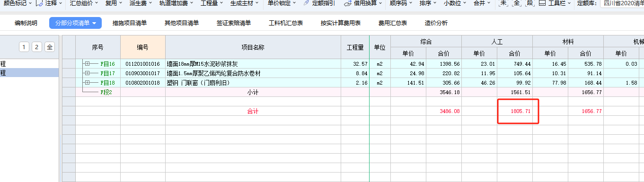
Task: Switch to the 工料机汇总表 tab
Action: (286, 23)
